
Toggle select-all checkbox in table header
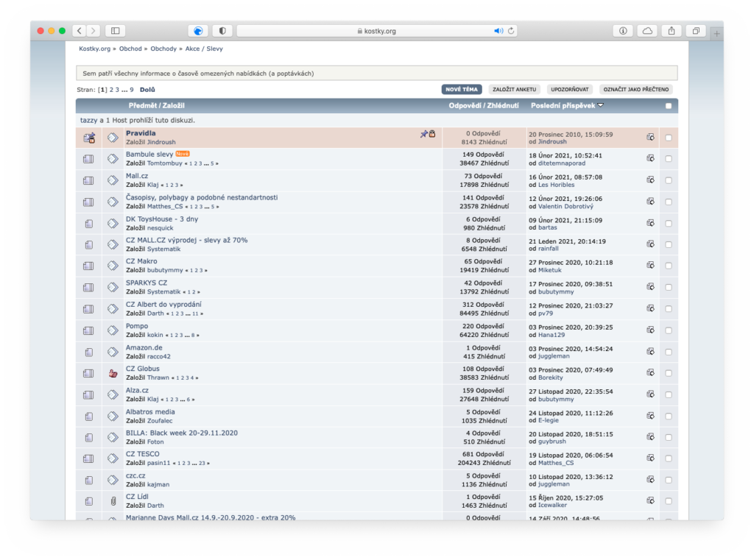pyautogui.click(x=669, y=106)
